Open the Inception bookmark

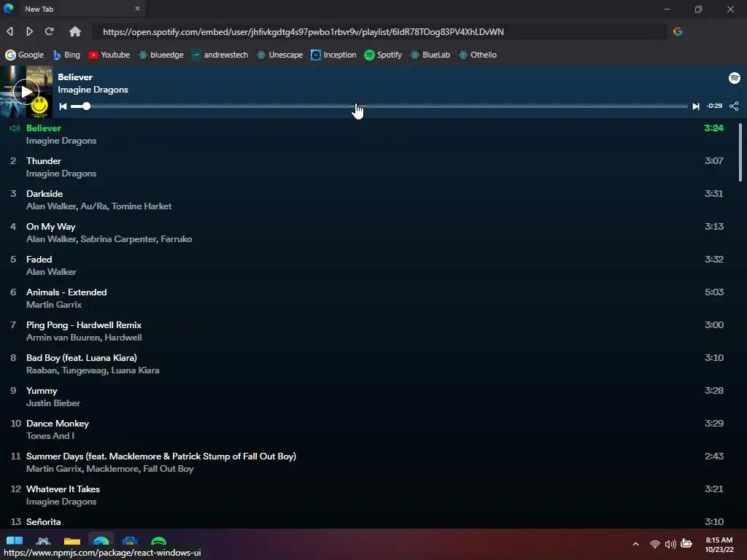tap(333, 55)
